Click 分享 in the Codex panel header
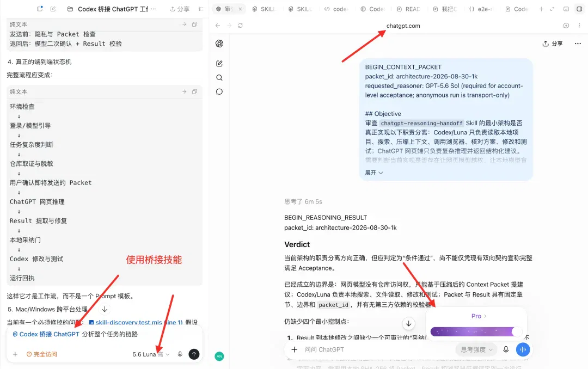588x369 pixels. tap(180, 9)
